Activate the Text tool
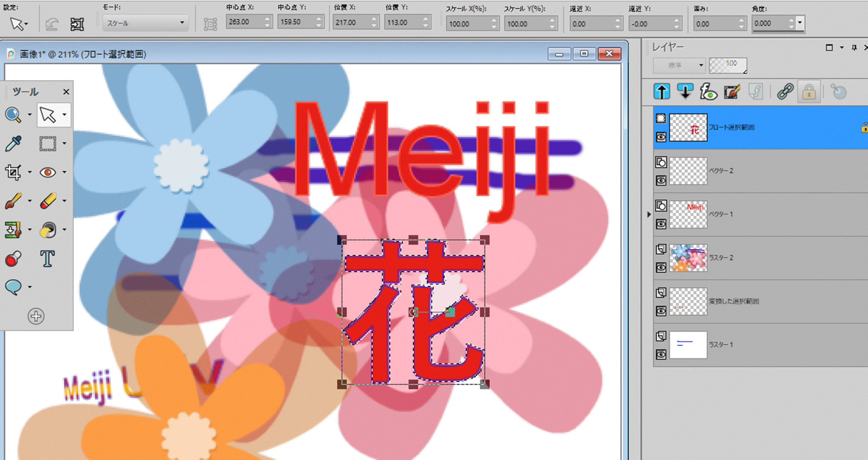This screenshot has height=460, width=868. 47,259
